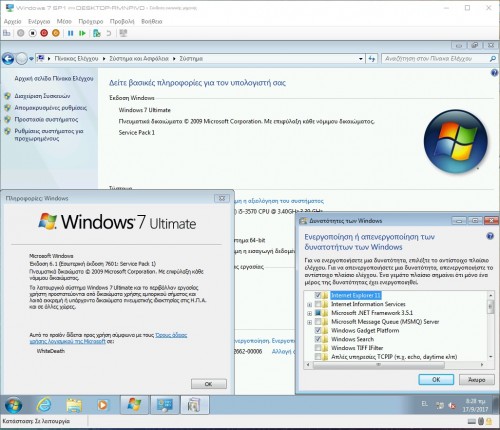
Task: Uncheck Internet Explorer 11 feature
Action: click(318, 295)
